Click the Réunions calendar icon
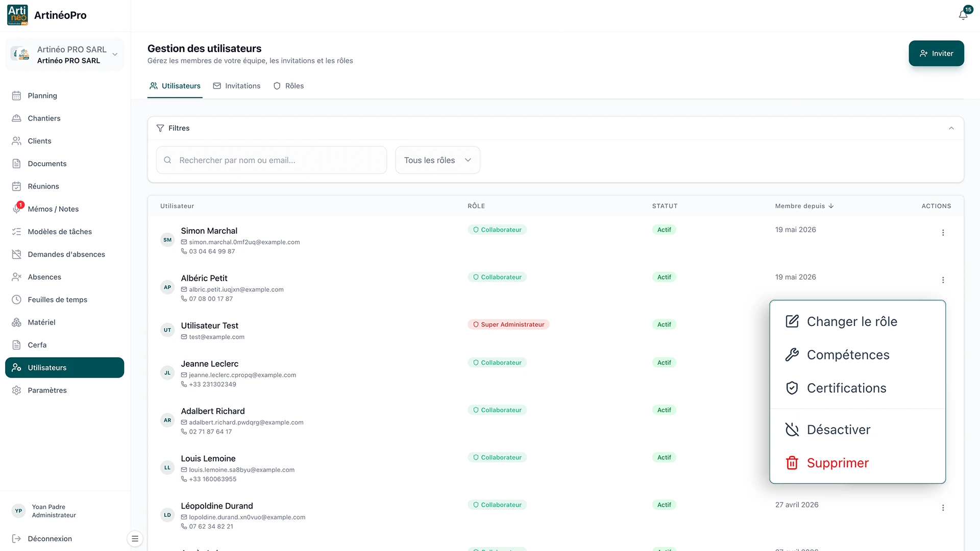This screenshot has width=980, height=551. (x=17, y=186)
